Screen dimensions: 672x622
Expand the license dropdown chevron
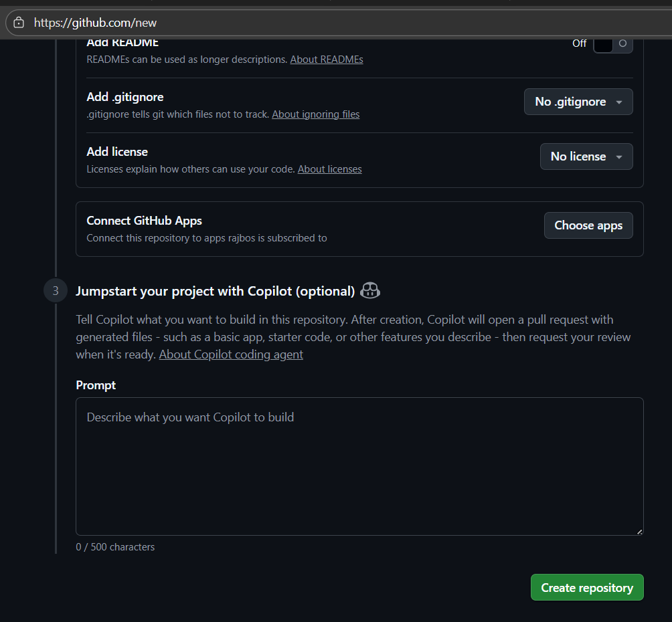tap(618, 156)
